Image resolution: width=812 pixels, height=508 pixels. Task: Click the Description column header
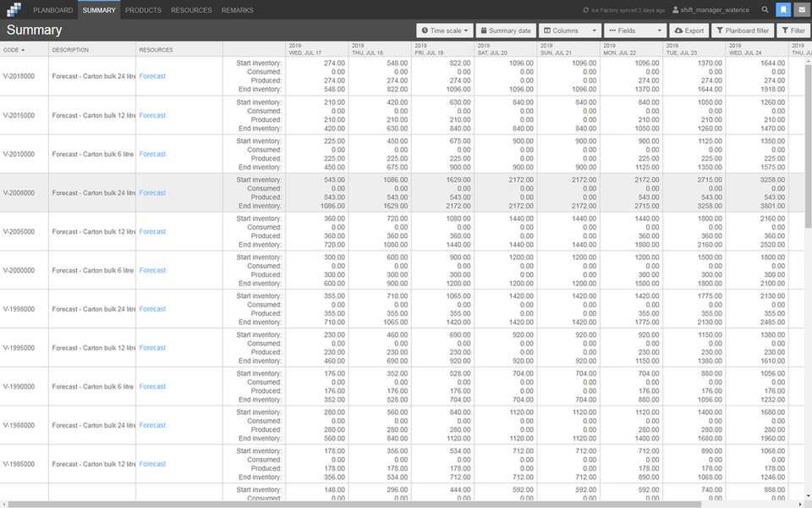(91, 50)
